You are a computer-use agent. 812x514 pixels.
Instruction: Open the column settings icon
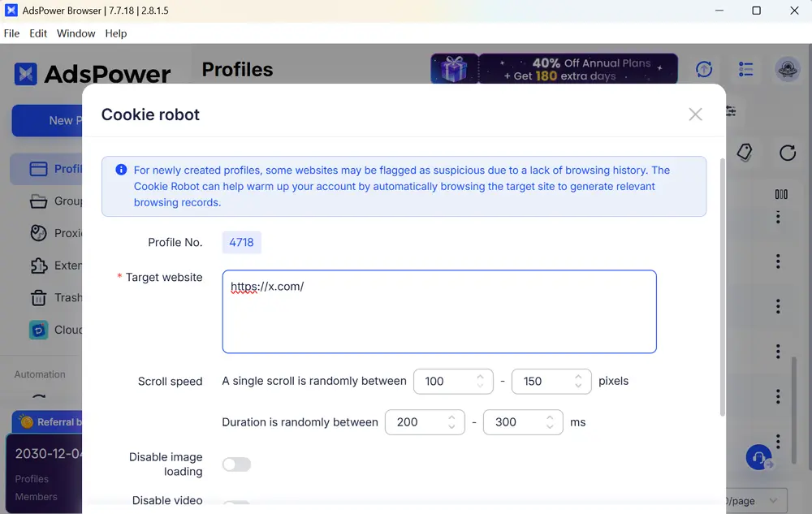click(x=781, y=194)
